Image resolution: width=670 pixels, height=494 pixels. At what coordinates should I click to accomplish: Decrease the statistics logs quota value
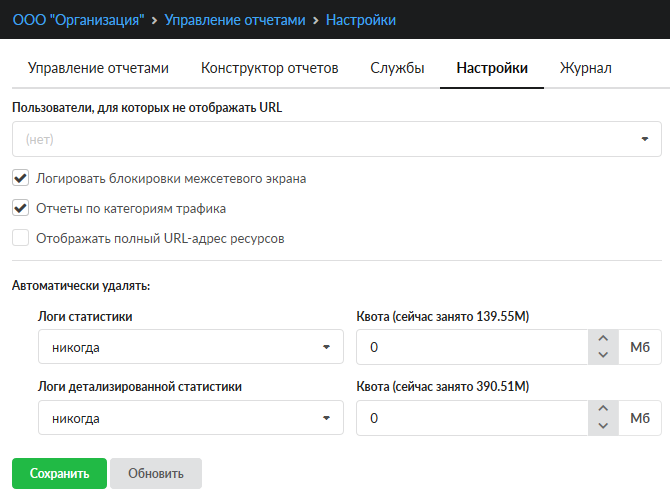click(x=603, y=355)
